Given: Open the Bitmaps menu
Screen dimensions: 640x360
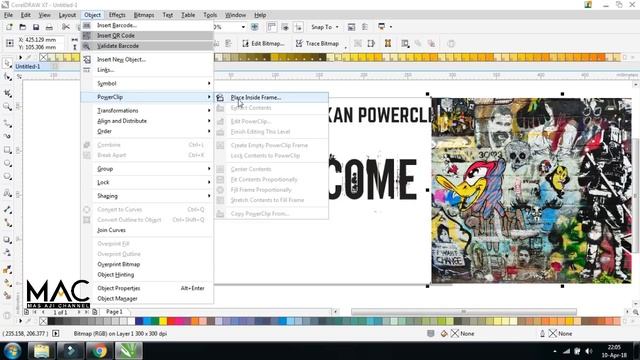Looking at the screenshot, I should 144,15.
